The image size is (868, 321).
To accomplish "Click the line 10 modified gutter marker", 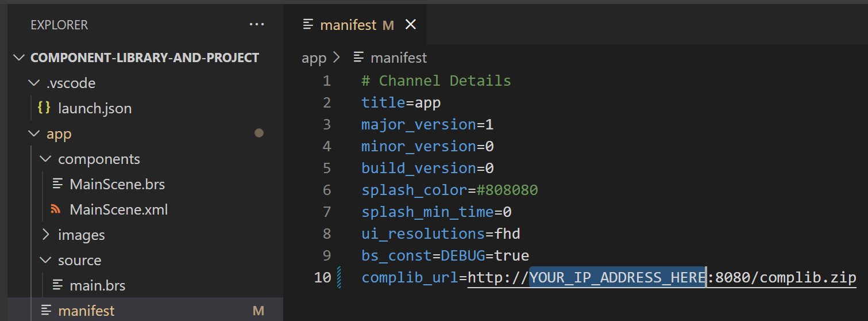I will (339, 277).
